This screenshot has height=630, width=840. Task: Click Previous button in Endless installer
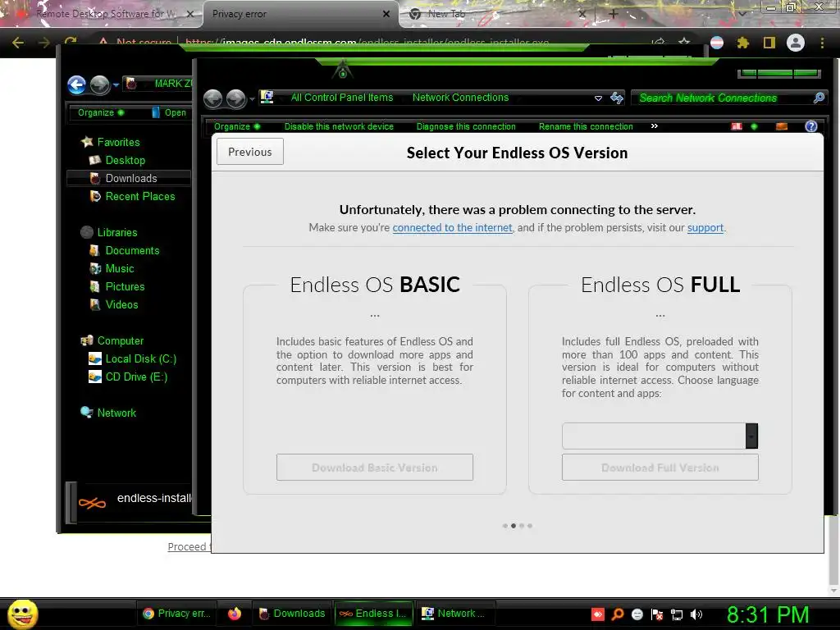tap(250, 152)
